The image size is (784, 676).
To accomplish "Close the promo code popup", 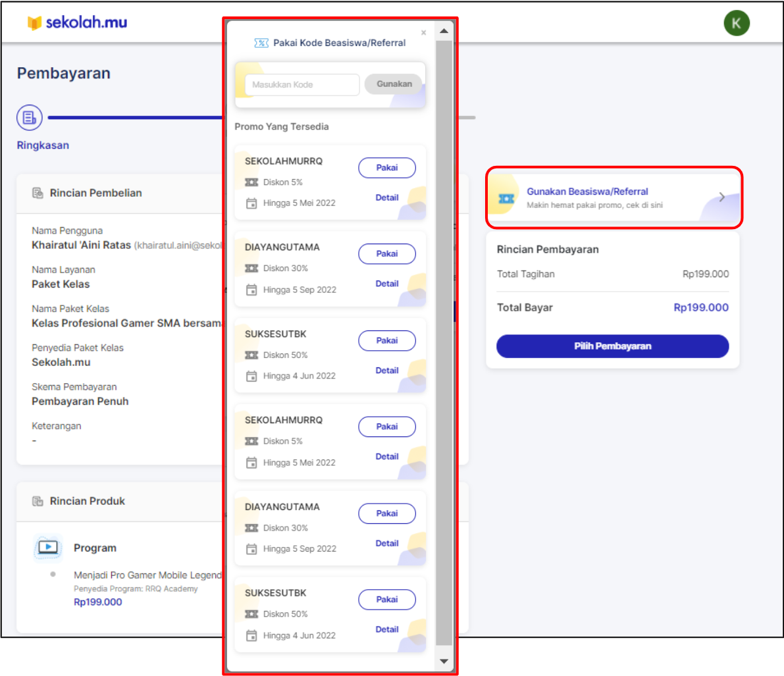I will pyautogui.click(x=423, y=32).
